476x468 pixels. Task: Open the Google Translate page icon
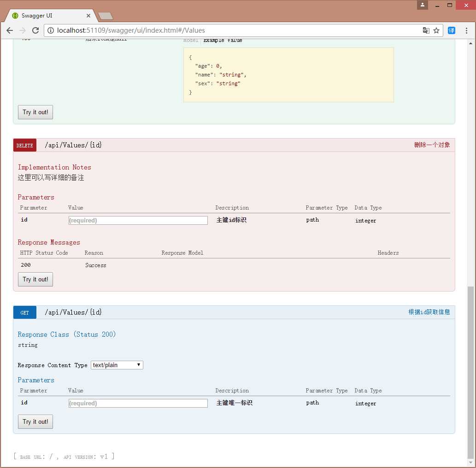coord(426,30)
